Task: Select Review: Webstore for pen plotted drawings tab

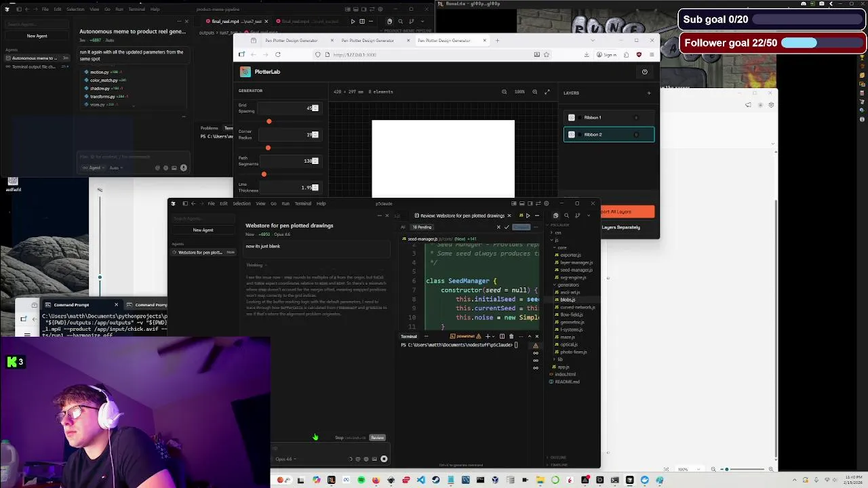Action: 462,216
